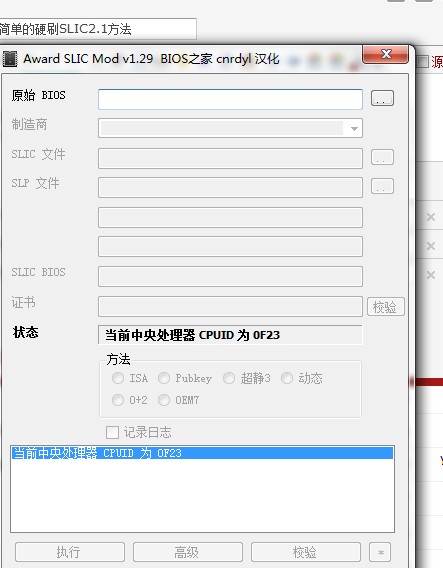Click the 证书 input field

tap(230, 306)
